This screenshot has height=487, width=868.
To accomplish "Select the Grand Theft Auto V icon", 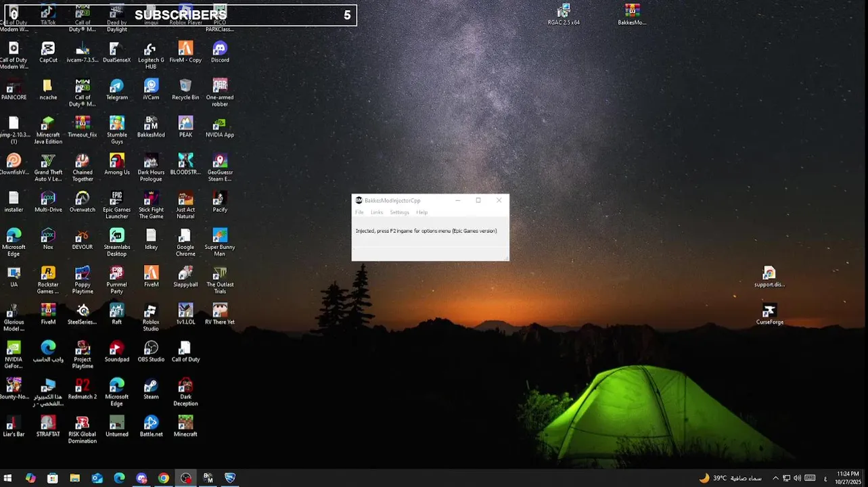I will 48,168.
